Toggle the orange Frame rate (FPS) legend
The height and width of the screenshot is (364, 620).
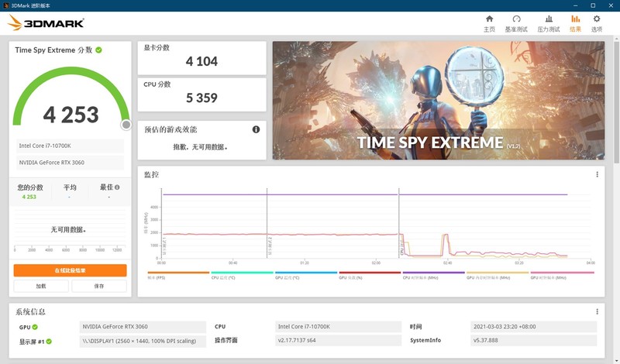(178, 275)
